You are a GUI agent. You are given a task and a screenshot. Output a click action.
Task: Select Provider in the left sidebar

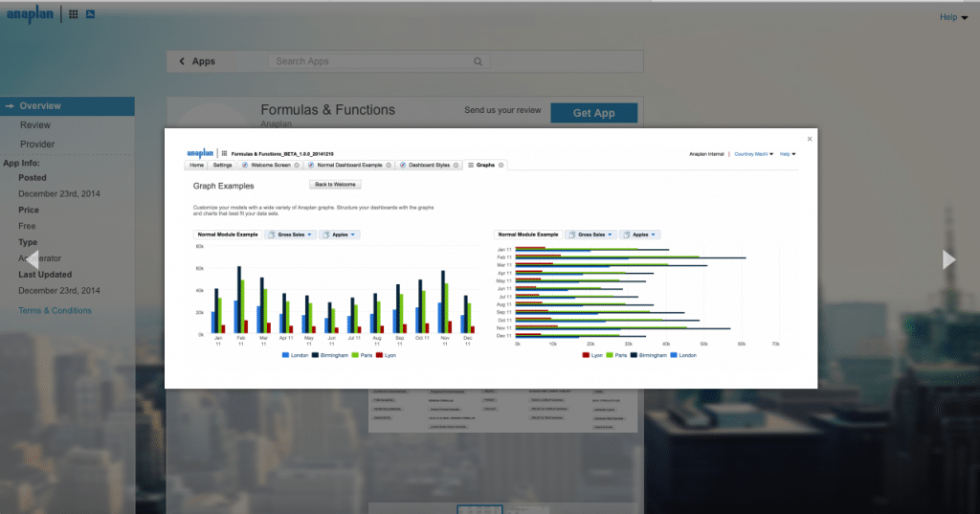tap(37, 144)
